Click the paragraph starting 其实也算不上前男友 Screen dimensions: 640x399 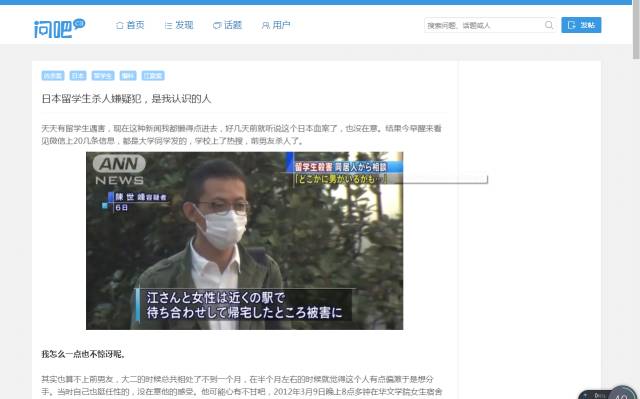pos(241,386)
